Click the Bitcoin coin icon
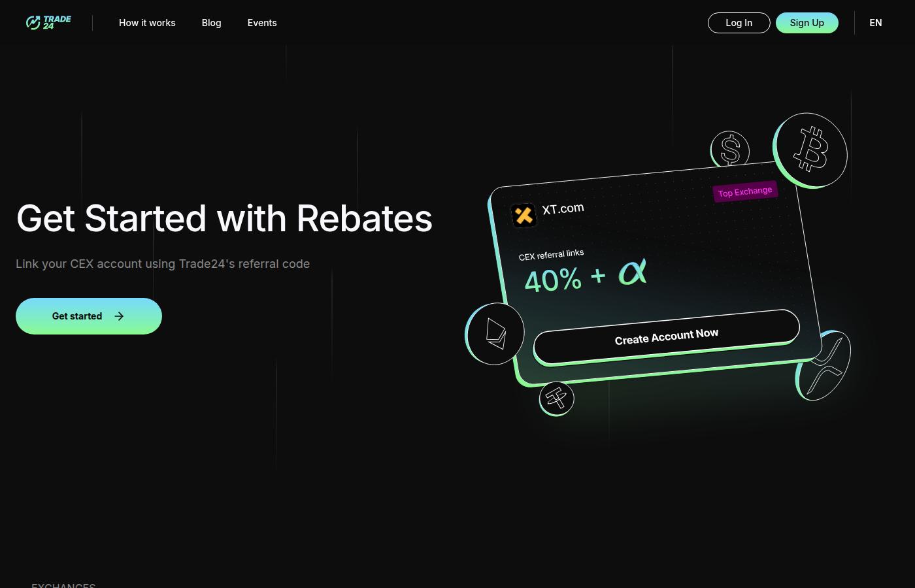This screenshot has width=915, height=588. 810,150
